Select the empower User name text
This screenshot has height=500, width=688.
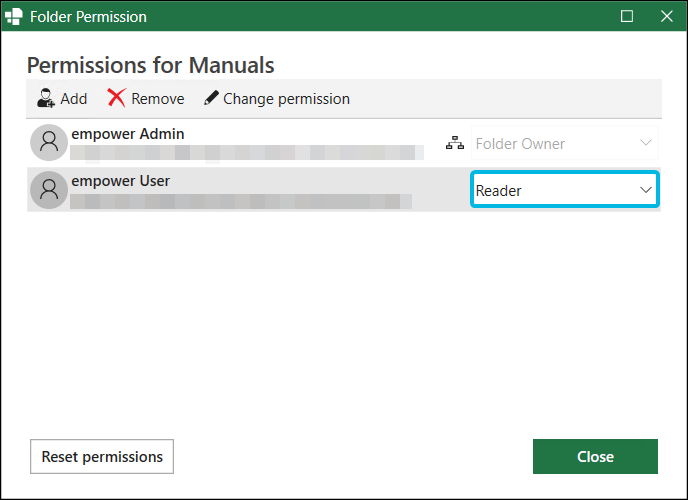(121, 181)
